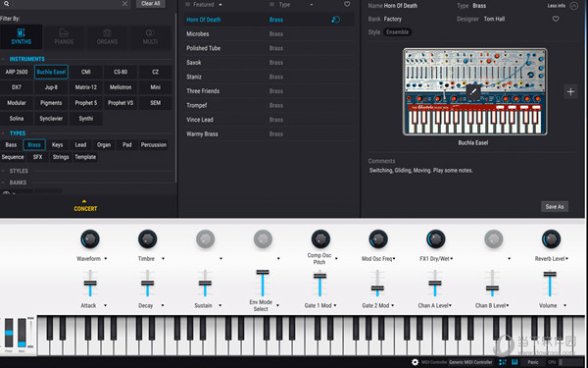
Task: Select the MULTI category icon
Action: click(150, 36)
